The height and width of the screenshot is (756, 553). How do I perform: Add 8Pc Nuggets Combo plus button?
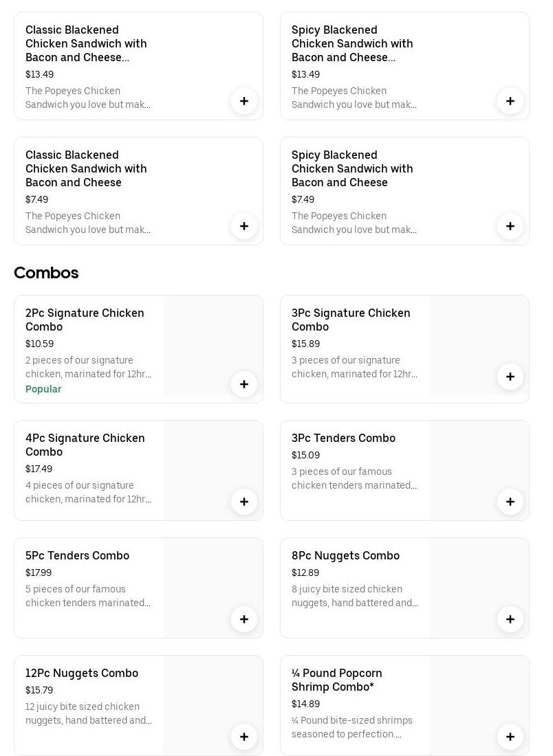[x=510, y=619]
